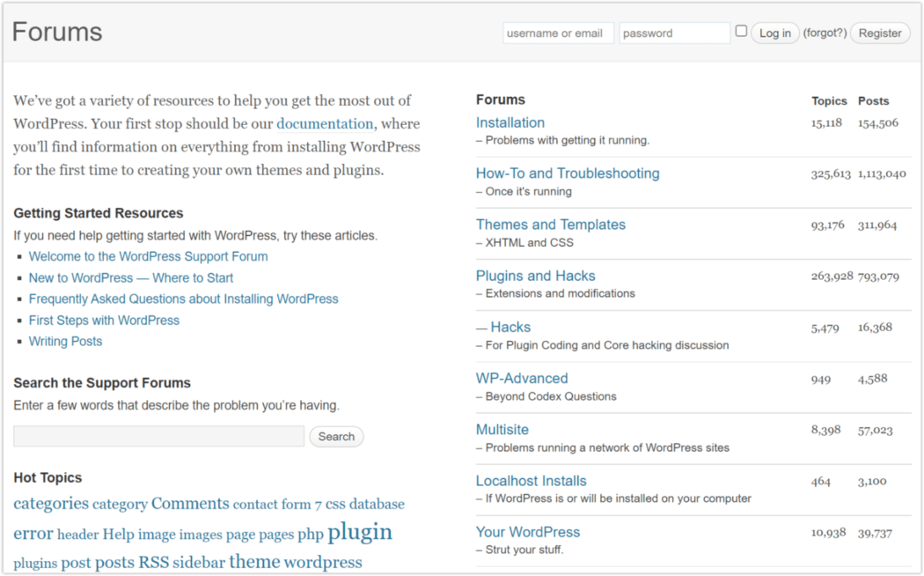Open the Multisite forum
This screenshot has height=576, width=924.
coord(502,429)
